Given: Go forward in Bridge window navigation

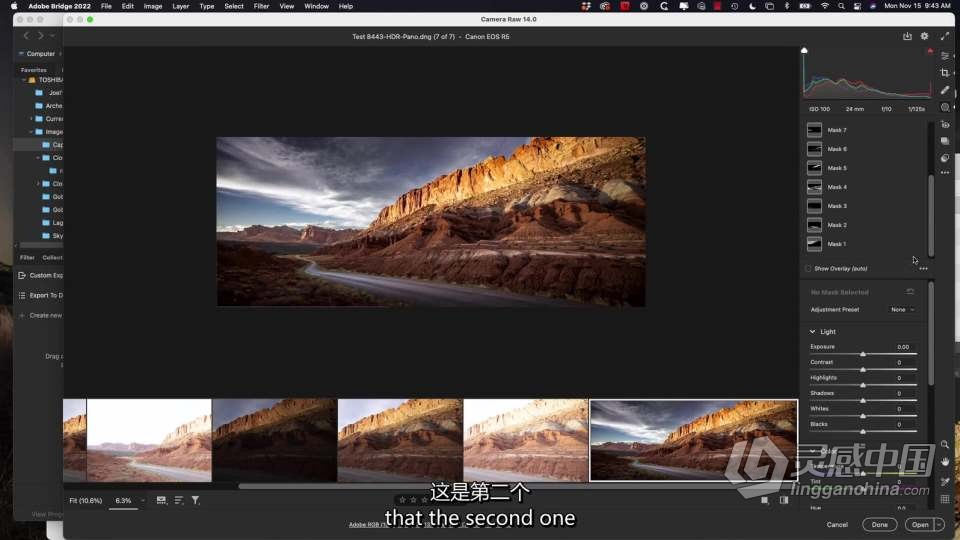Looking at the screenshot, I should point(40,36).
